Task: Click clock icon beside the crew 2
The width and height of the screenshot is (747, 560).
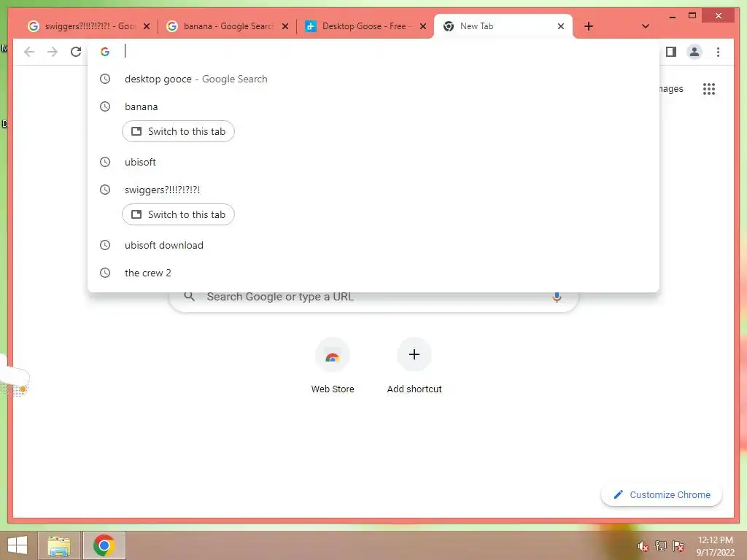Action: pyautogui.click(x=105, y=273)
